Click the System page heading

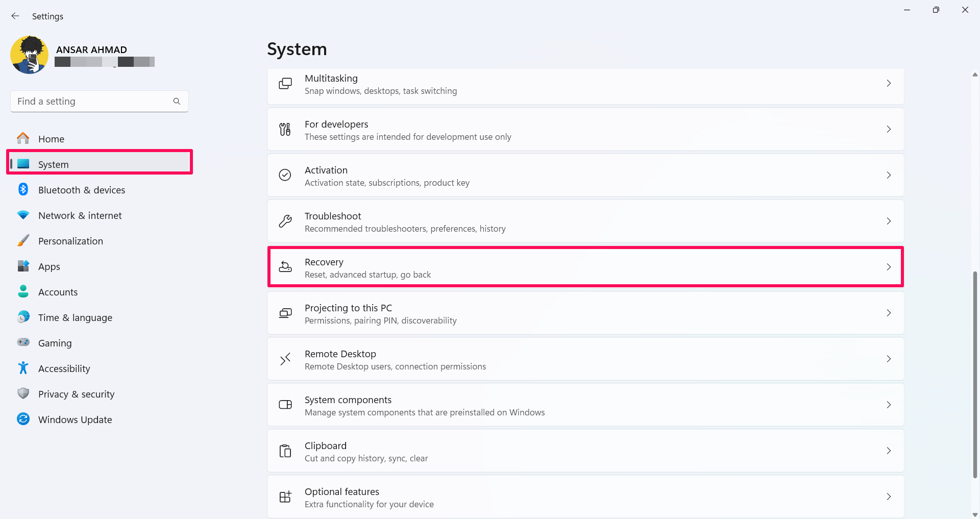point(297,49)
